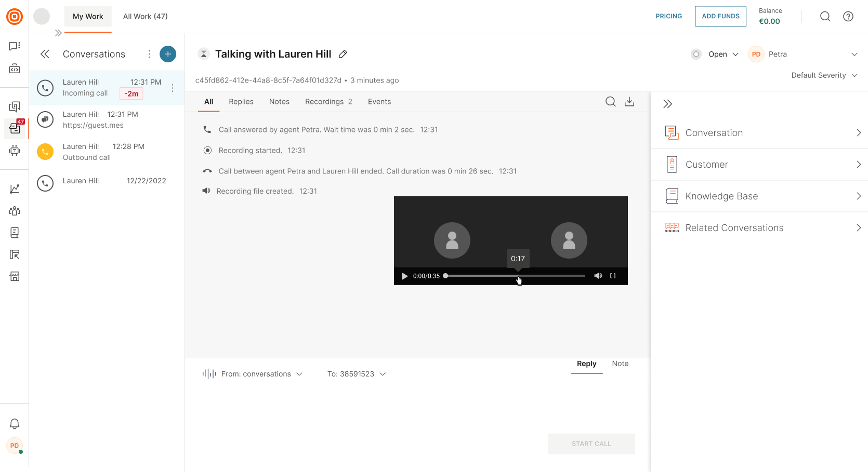Open the PRICING link
Viewport: 868px width, 472px height.
(x=668, y=17)
